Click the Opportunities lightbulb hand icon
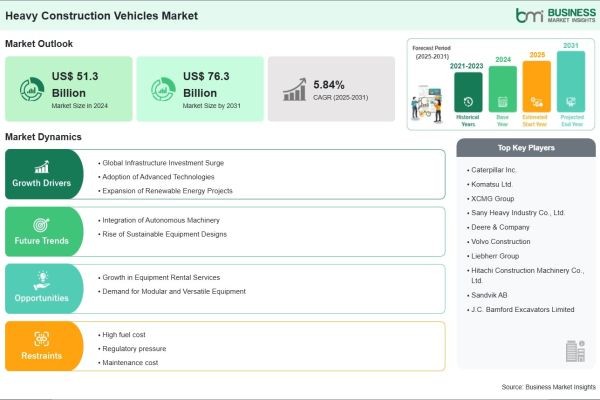This screenshot has height=400, width=600. tap(42, 281)
